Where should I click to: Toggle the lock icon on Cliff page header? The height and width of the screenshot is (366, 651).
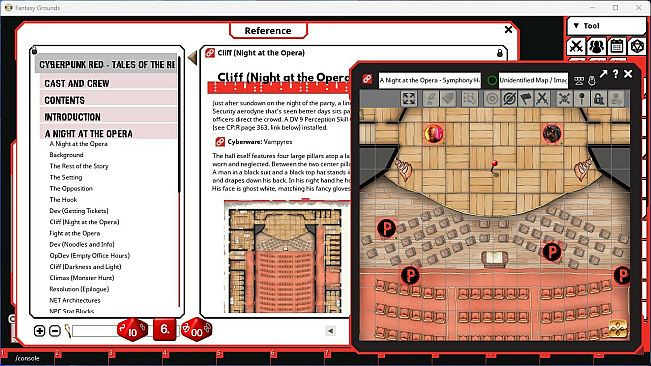point(500,53)
